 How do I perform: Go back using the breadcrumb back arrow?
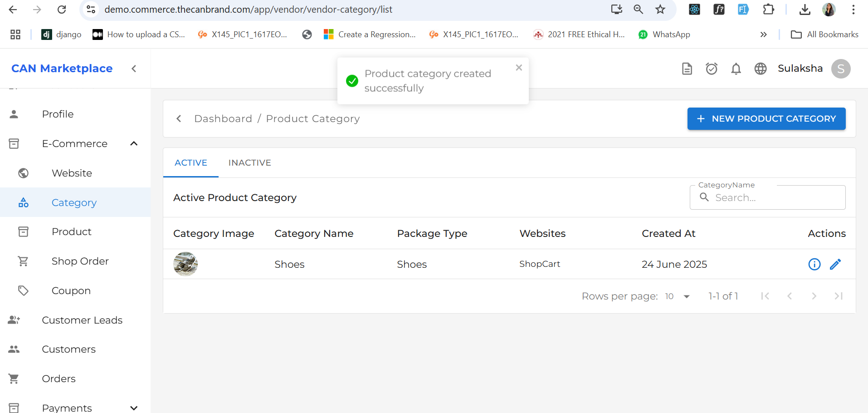pos(179,118)
